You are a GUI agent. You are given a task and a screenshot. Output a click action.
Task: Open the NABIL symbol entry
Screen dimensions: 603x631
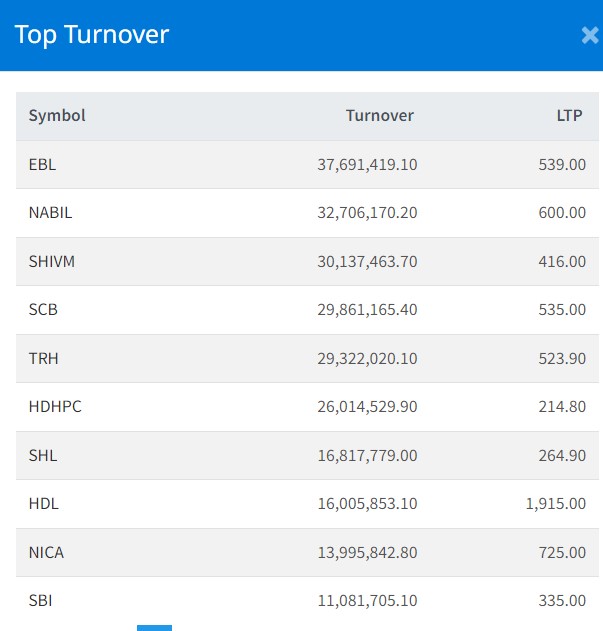(51, 212)
